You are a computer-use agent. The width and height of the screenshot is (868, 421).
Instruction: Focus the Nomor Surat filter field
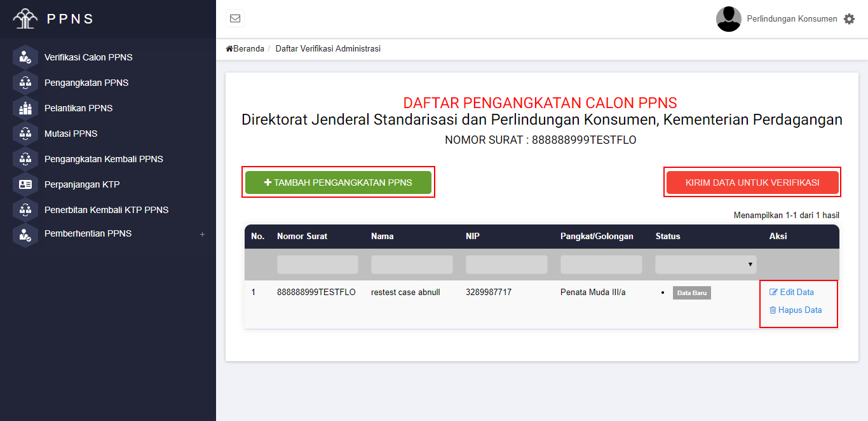coord(317,265)
